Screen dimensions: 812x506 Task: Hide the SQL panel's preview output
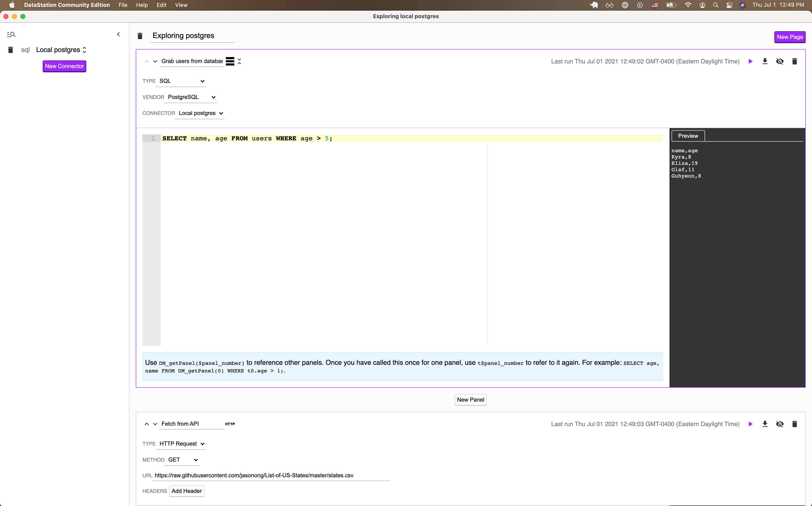[780, 61]
